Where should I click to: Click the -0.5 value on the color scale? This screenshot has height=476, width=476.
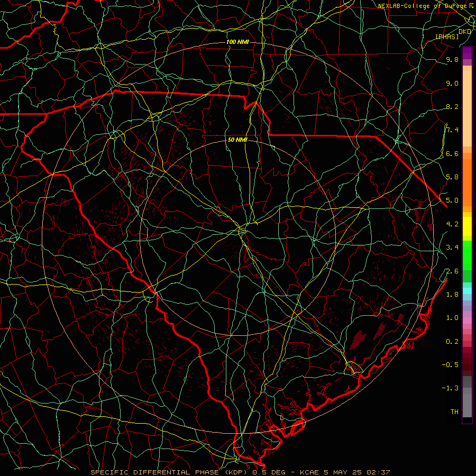click(450, 364)
